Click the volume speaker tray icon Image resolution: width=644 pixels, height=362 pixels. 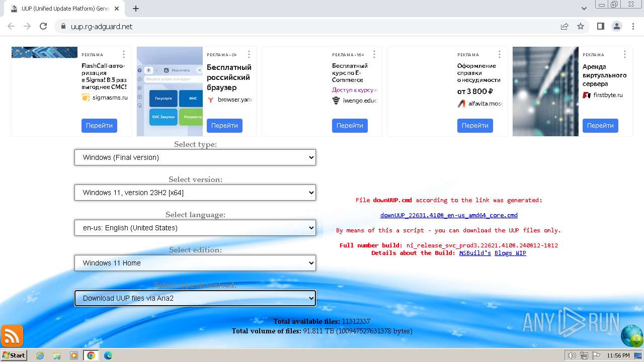tap(572, 355)
